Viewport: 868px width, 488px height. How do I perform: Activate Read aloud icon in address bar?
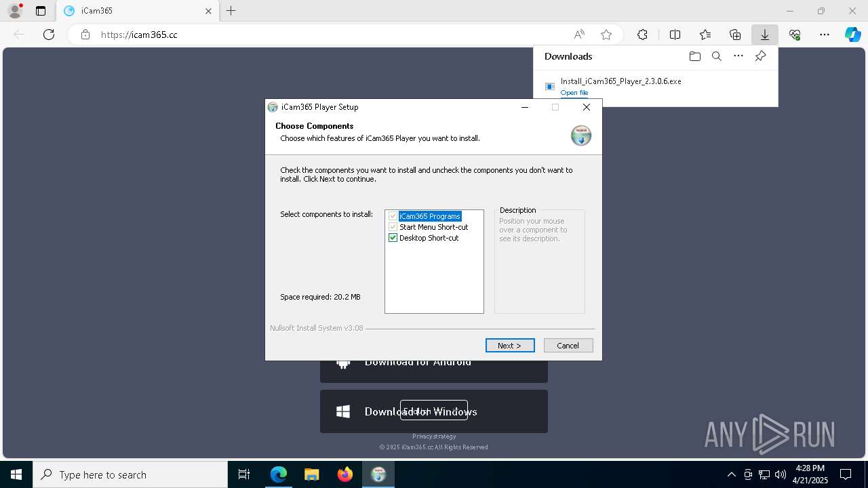coord(579,35)
